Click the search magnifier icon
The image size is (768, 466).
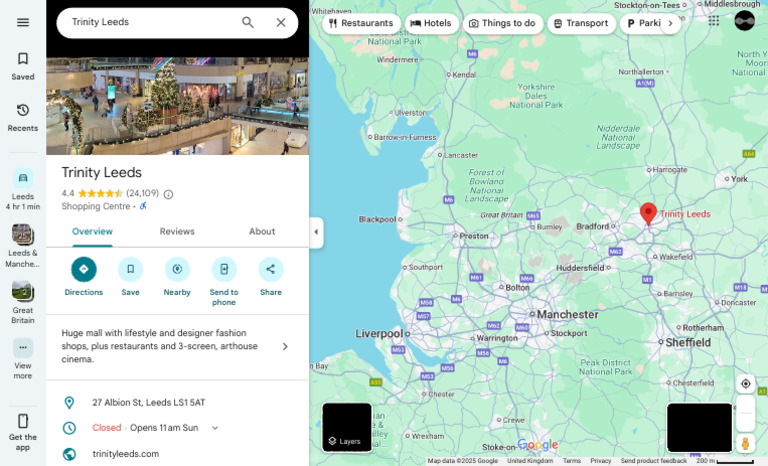248,23
